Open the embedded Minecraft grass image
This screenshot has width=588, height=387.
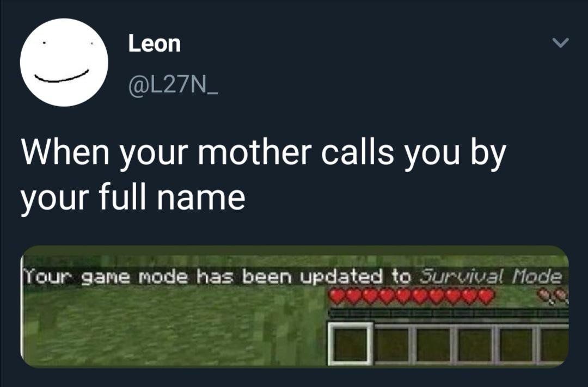pos(295,306)
